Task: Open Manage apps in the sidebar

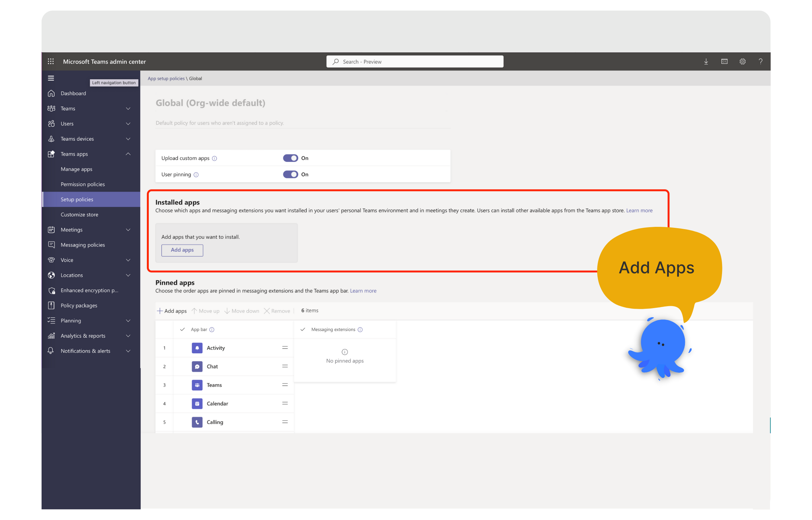Action: (91, 169)
